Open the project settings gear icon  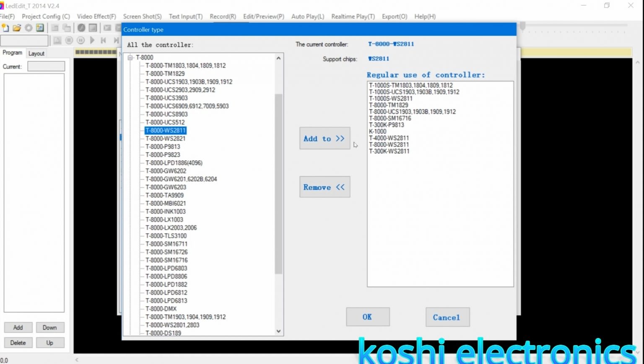pos(29,28)
